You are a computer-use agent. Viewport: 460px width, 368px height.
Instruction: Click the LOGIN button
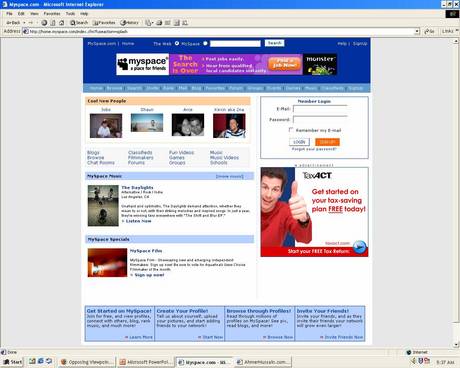[x=299, y=142]
